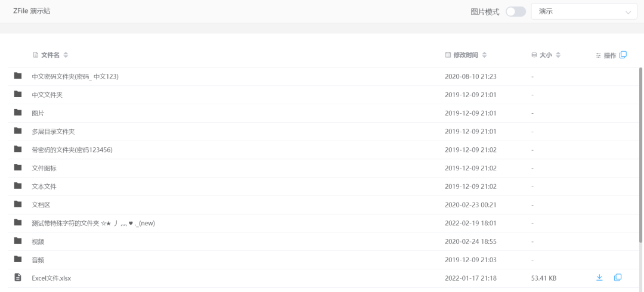Go to ZFile 演示站 home title
Screen dimensions: 644x292
coord(32,11)
